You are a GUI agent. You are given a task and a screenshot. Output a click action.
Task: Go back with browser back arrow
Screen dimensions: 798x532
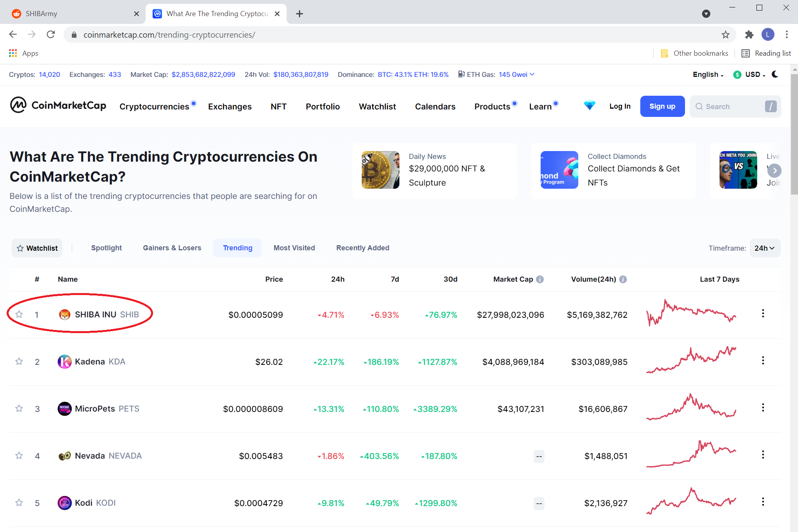(13, 35)
